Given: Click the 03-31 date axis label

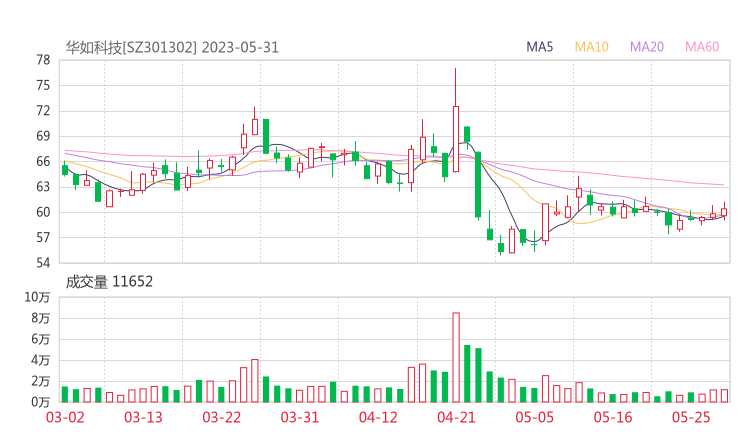Looking at the screenshot, I should pyautogui.click(x=300, y=417).
